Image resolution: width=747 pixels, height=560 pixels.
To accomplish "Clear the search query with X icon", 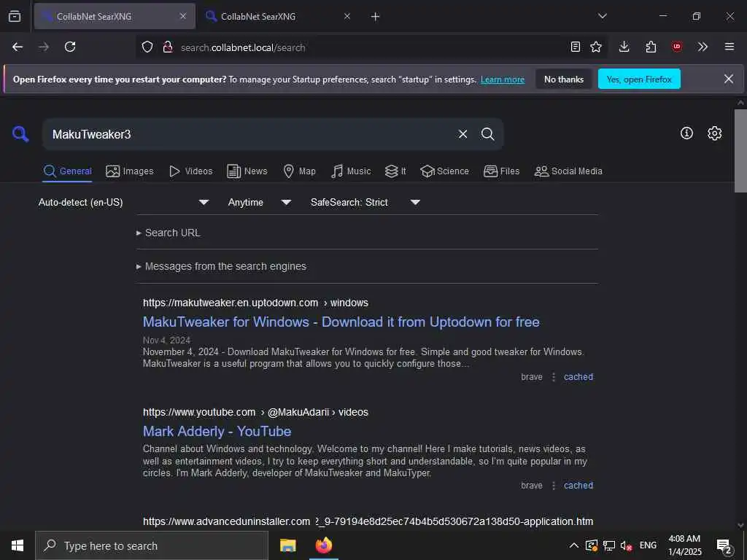I will pos(462,134).
